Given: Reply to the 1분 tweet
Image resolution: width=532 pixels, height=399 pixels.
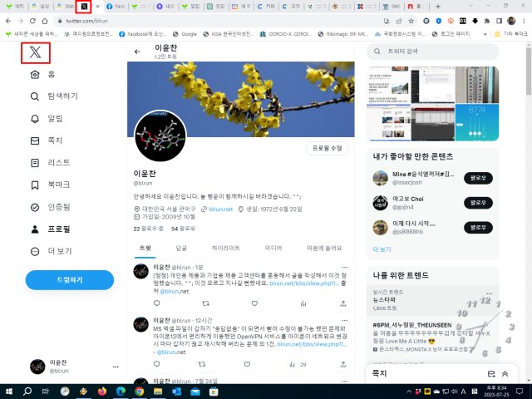Looking at the screenshot, I should (156, 303).
